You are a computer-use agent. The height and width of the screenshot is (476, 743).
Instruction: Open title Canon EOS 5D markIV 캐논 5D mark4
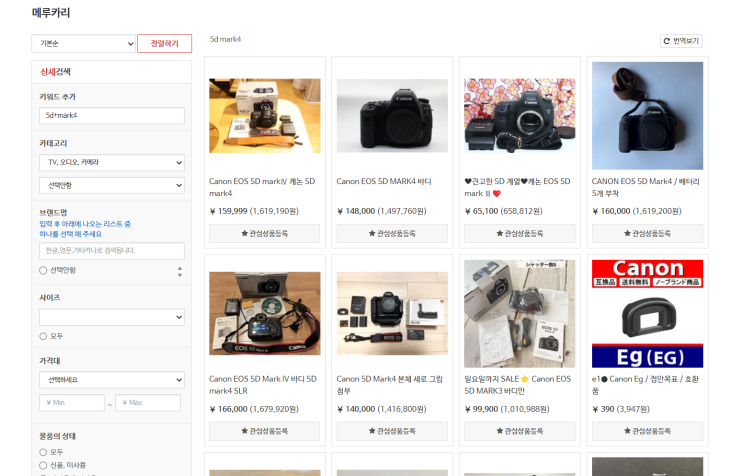pyautogui.click(x=262, y=188)
